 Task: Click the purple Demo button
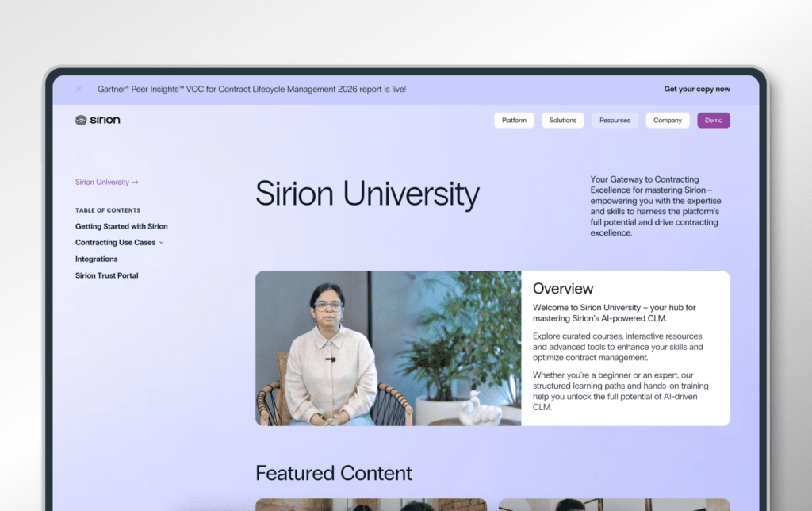[x=713, y=121]
